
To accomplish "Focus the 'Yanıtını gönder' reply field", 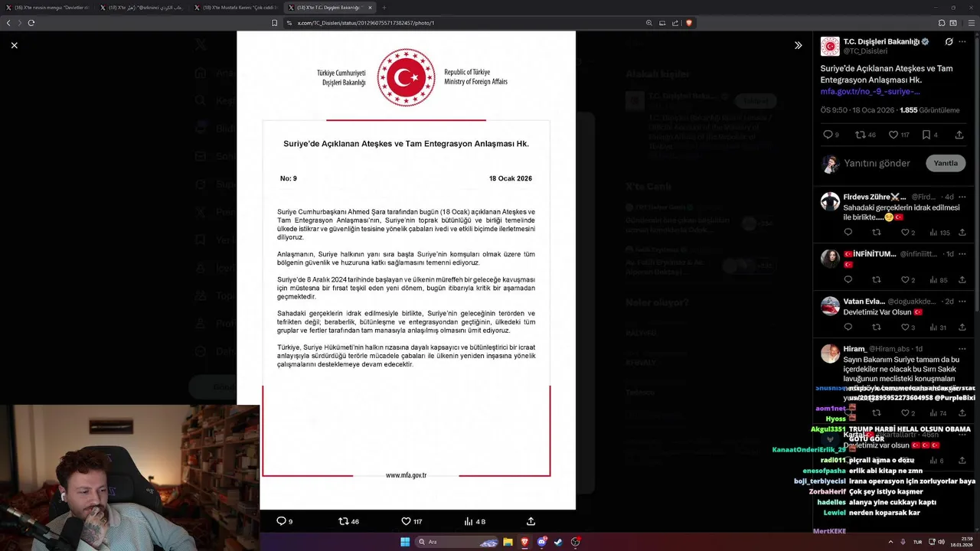I will click(x=877, y=163).
